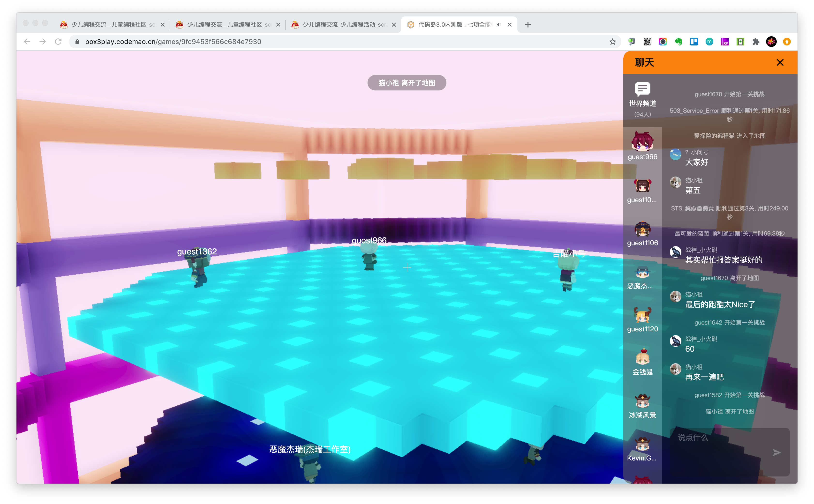Click the 猫小祖 离开了地图 notification
Screen dimensions: 814x504
point(407,83)
